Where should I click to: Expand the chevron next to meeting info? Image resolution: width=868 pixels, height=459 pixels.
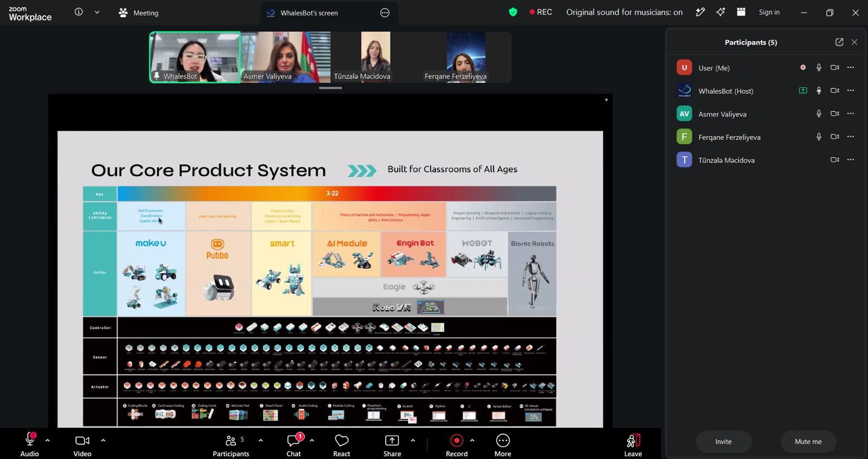tap(97, 12)
